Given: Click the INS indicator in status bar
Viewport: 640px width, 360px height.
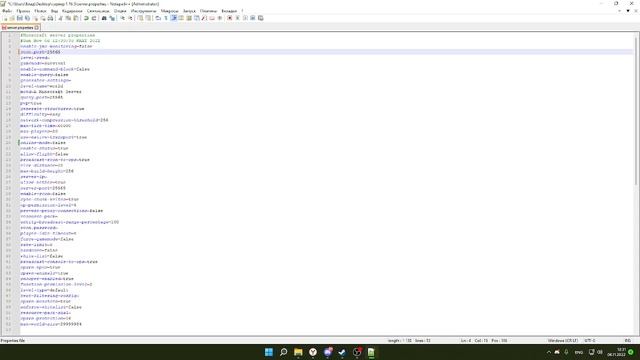Looking at the screenshot, I should pyautogui.click(x=628, y=340).
